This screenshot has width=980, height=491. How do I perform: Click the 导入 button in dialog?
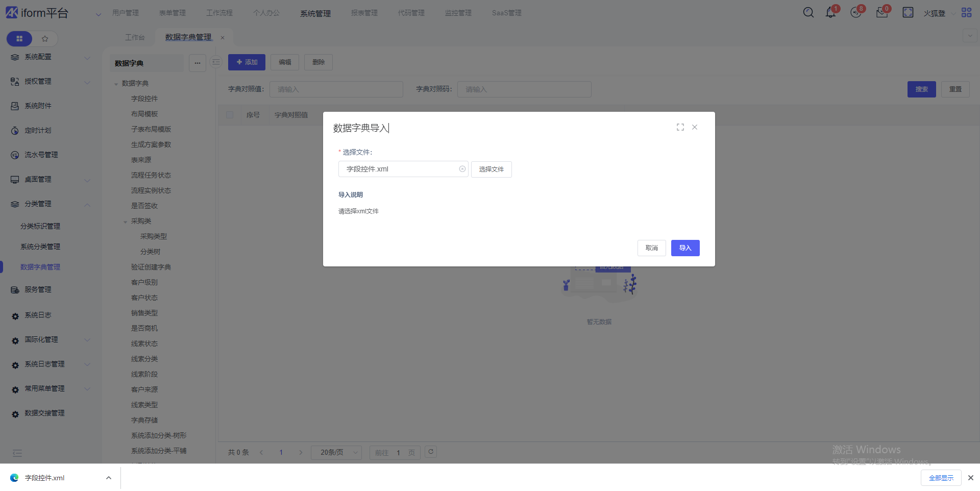pos(685,248)
